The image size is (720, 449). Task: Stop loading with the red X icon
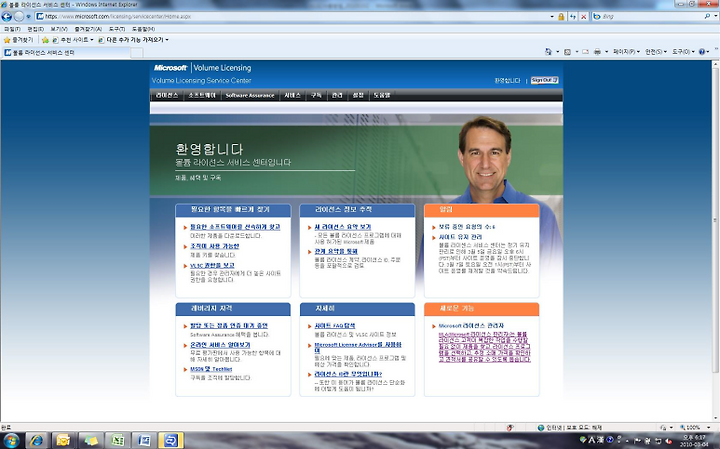tap(584, 17)
